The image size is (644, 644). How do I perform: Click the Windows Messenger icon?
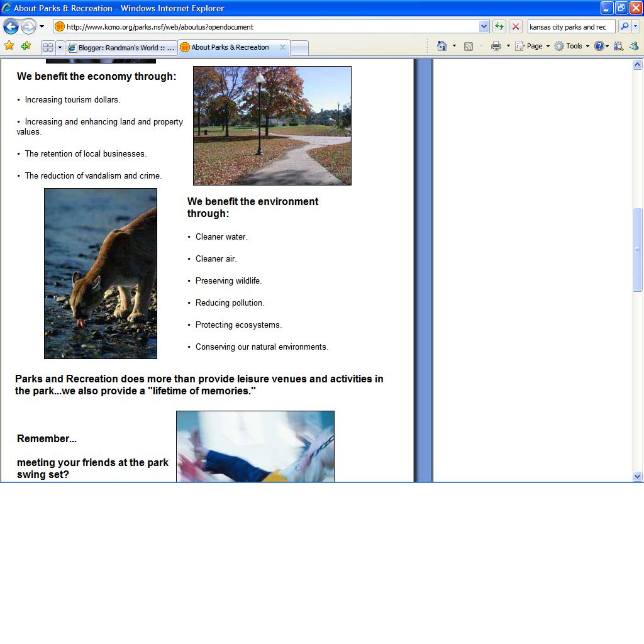(634, 46)
